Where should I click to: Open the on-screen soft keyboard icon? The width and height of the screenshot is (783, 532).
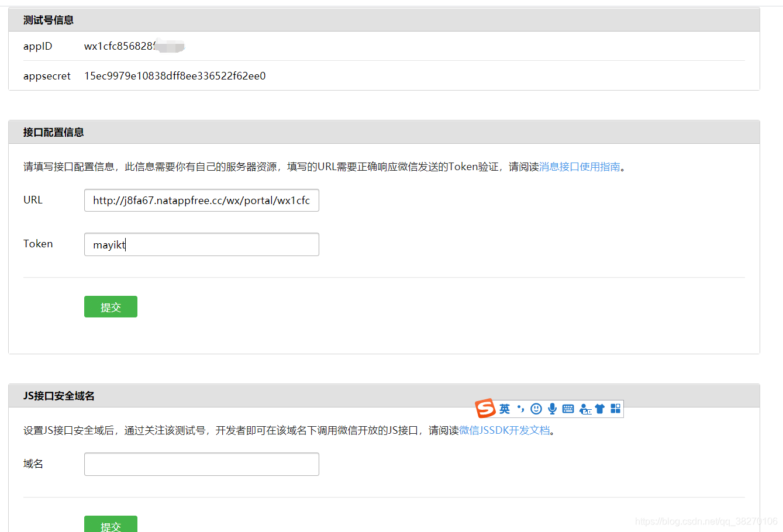click(x=568, y=409)
